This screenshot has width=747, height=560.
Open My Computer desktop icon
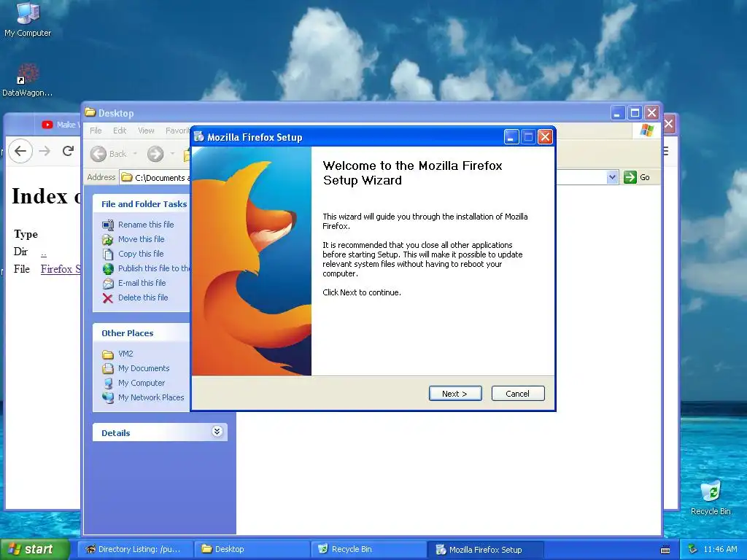pyautogui.click(x=28, y=19)
